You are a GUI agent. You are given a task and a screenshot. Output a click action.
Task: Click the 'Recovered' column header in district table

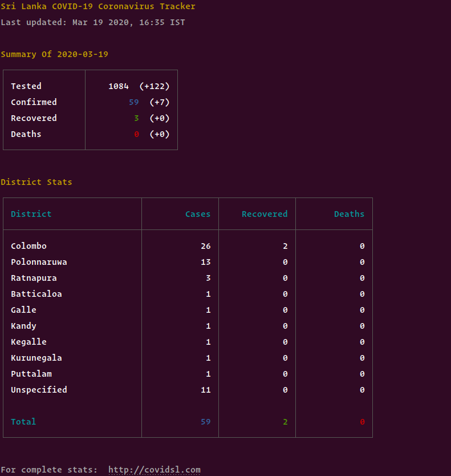[x=265, y=214]
